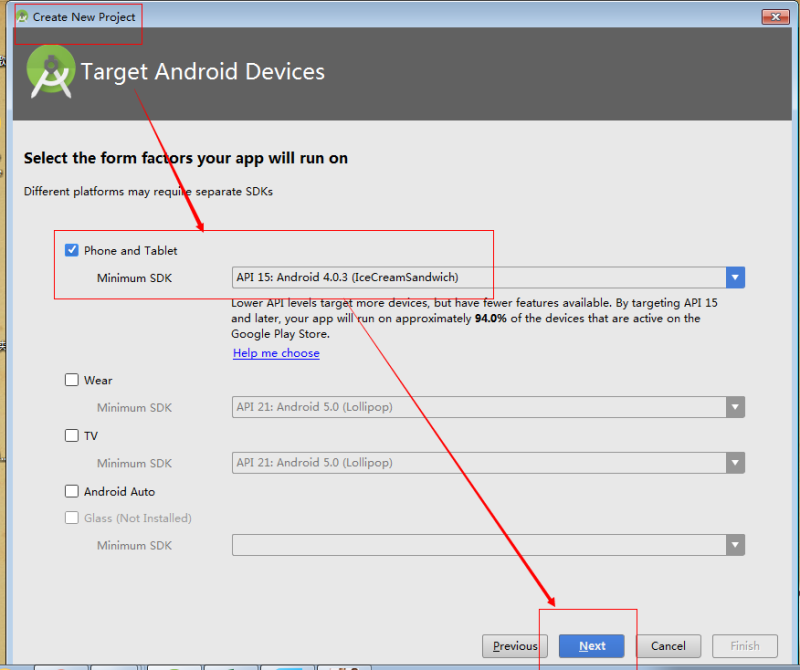Click the greyed-out Finish button
The height and width of the screenshot is (670, 800).
[x=745, y=646]
